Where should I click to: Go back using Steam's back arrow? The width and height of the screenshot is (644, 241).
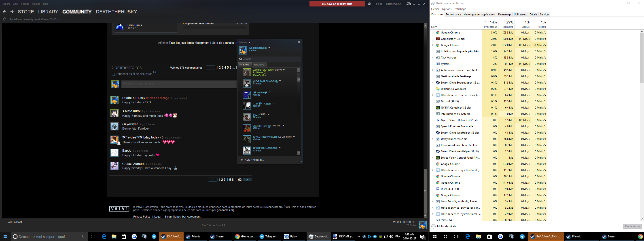coord(4,12)
